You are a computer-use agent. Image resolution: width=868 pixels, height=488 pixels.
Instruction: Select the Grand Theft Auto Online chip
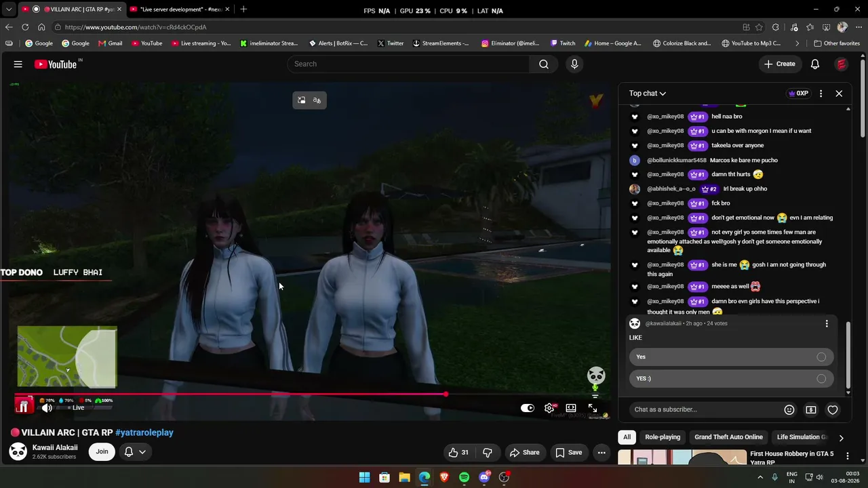click(x=728, y=437)
